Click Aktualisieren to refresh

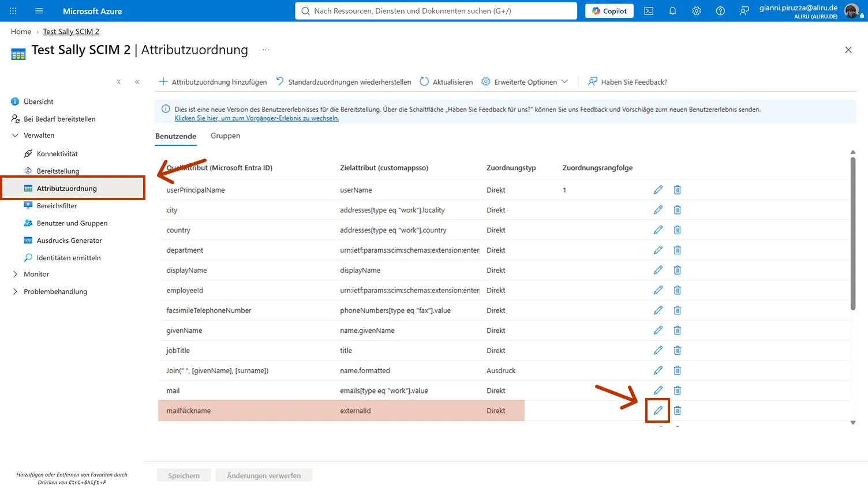446,82
